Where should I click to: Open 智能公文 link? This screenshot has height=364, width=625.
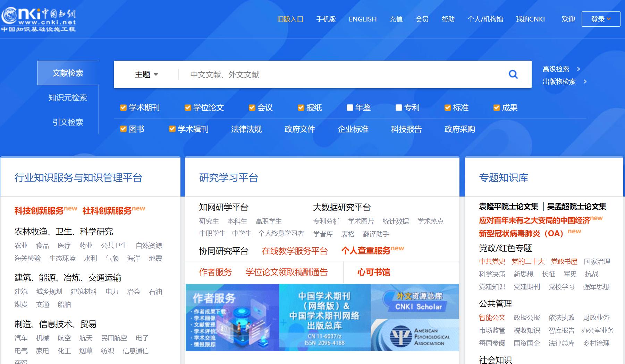(x=492, y=318)
